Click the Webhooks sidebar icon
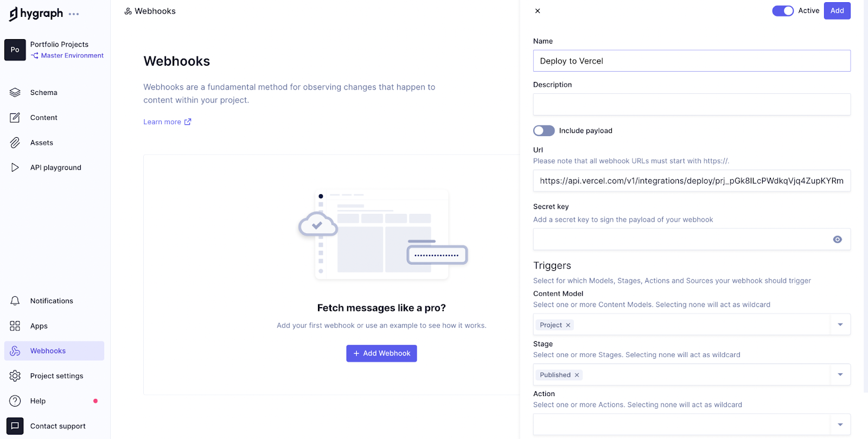 pyautogui.click(x=15, y=351)
